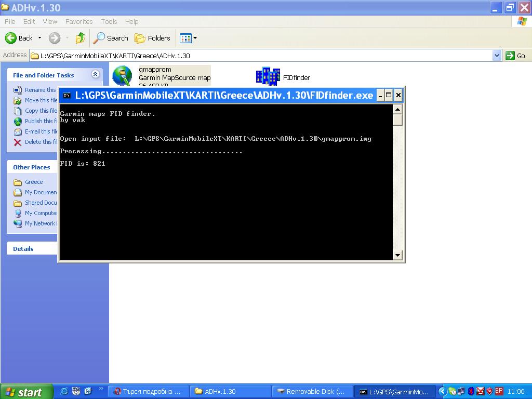Click the Delete this file red X icon
The image size is (532, 399).
pos(18,142)
